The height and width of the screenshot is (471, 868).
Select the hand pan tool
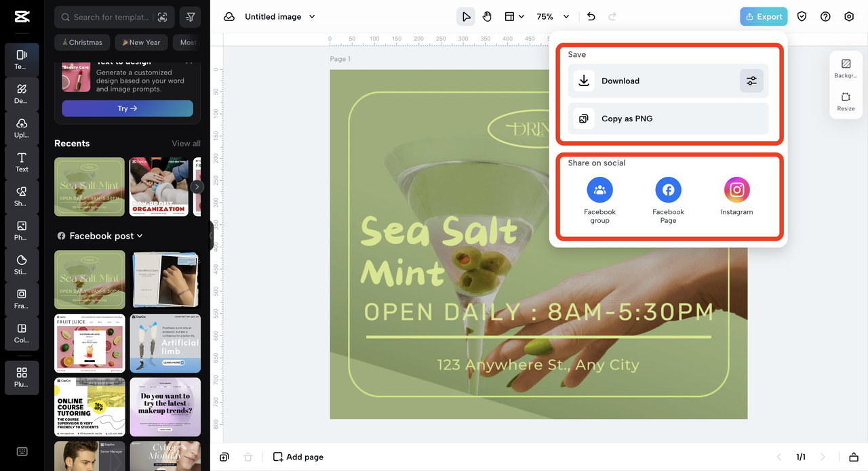487,16
